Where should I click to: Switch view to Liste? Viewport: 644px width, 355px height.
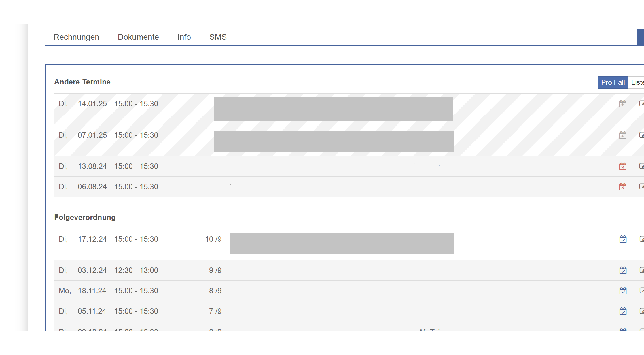click(x=637, y=82)
